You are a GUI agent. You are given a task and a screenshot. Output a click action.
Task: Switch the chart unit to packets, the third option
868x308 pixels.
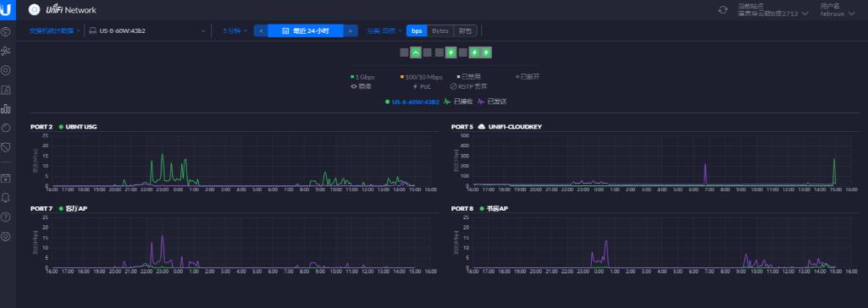coord(465,31)
